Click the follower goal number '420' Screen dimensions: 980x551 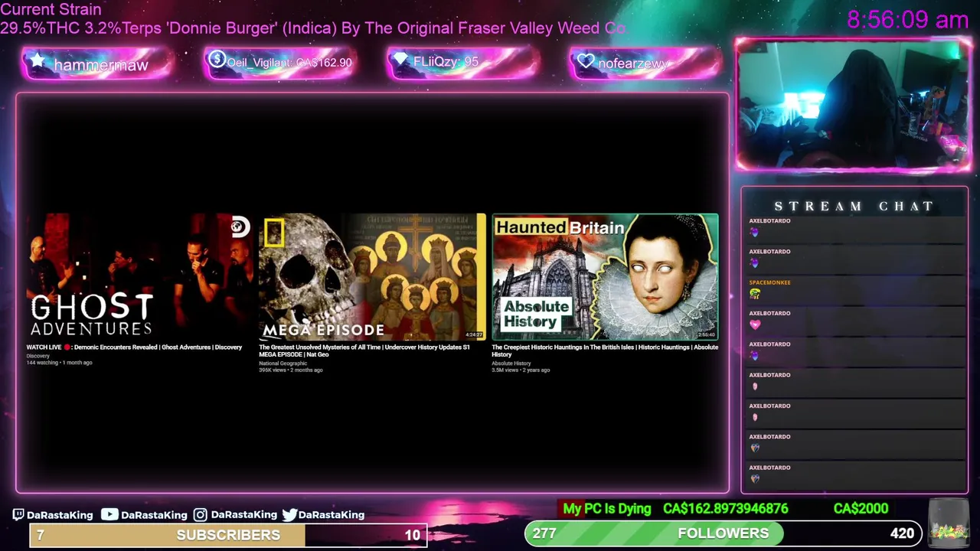click(902, 533)
